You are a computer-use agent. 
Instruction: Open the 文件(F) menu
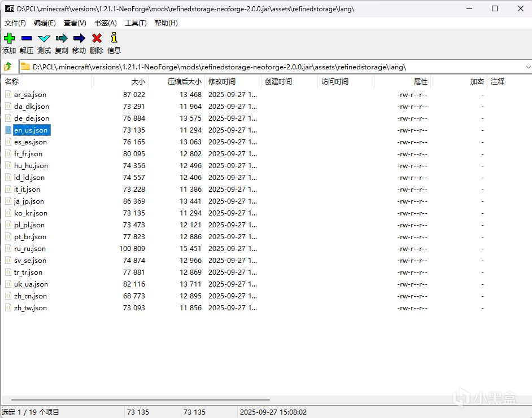(x=15, y=23)
